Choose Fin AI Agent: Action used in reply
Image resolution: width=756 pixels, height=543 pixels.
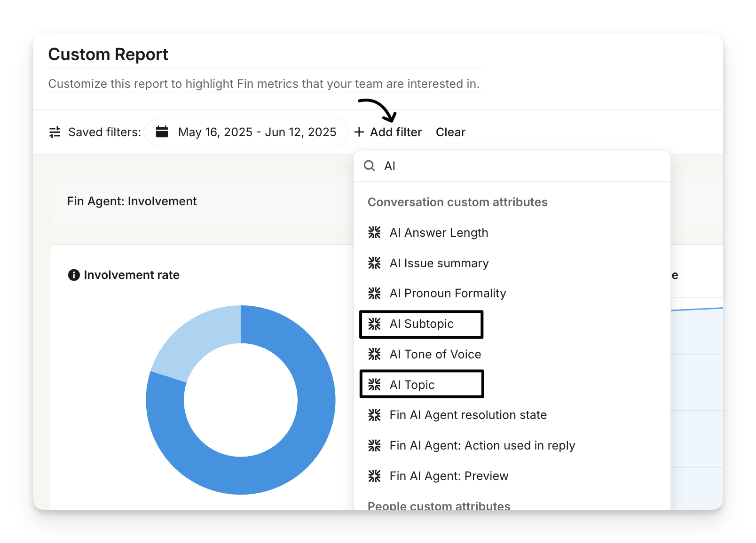(x=482, y=446)
